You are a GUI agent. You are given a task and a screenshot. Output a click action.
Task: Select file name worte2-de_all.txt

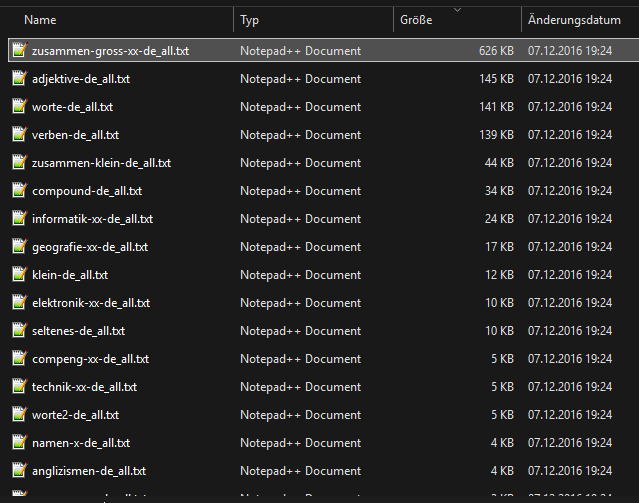click(75, 415)
